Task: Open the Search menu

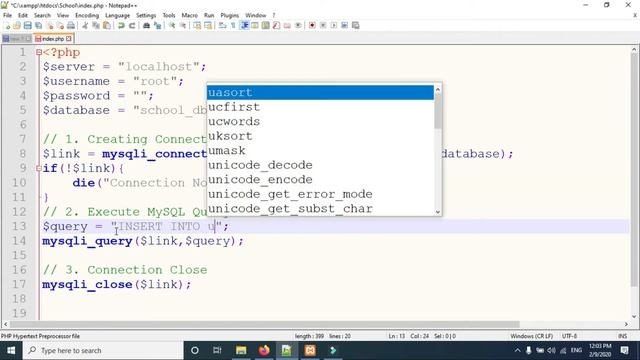Action: [42, 15]
